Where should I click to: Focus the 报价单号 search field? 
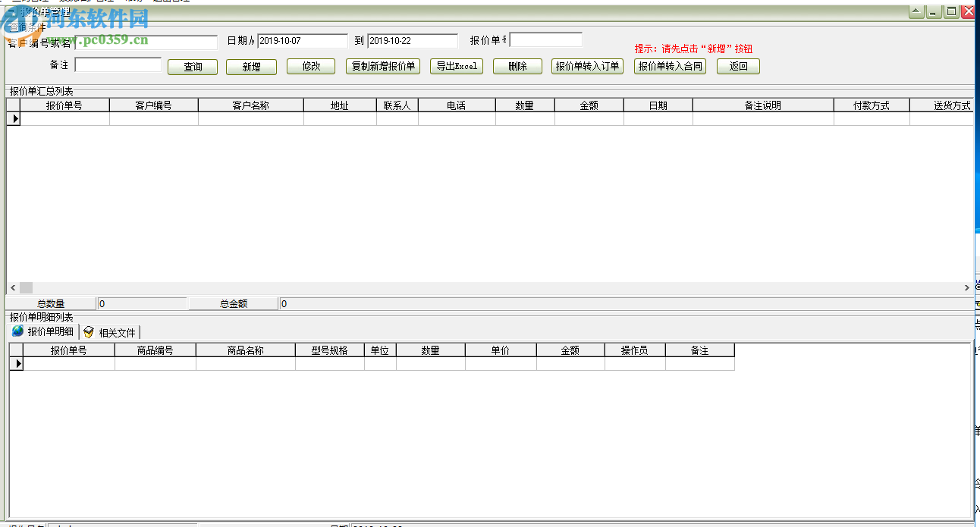pyautogui.click(x=545, y=39)
